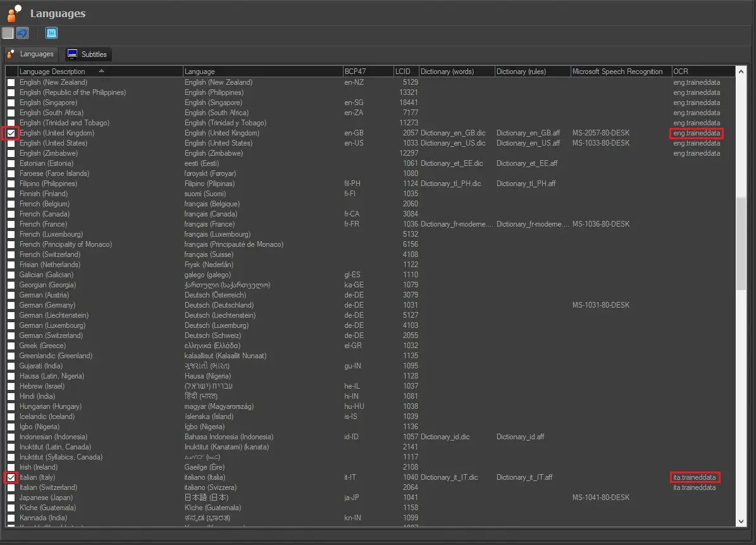Select ita.traineddata cell for Italian (Italy)
The width and height of the screenshot is (756, 545).
pos(695,477)
